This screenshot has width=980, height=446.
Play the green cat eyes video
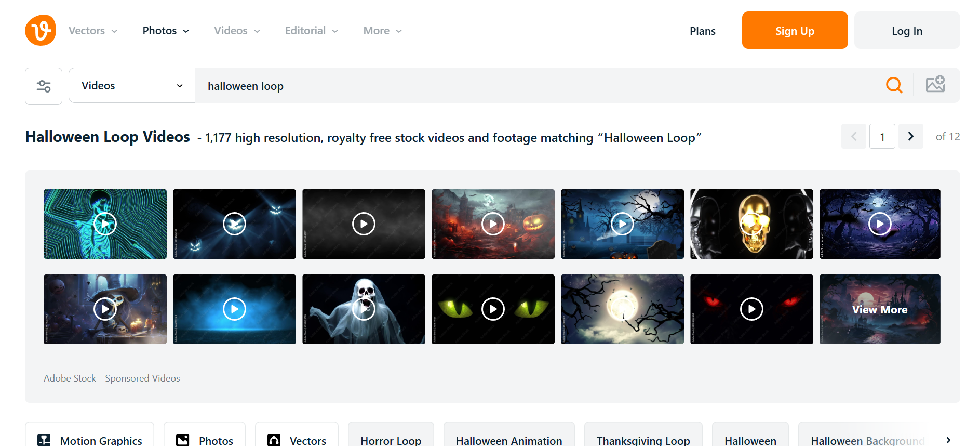(493, 309)
